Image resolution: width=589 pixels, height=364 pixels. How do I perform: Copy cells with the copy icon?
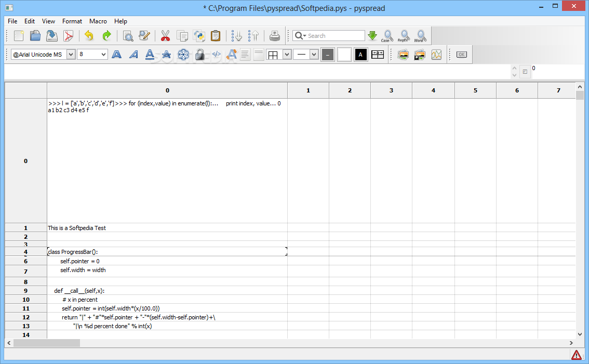coord(182,36)
